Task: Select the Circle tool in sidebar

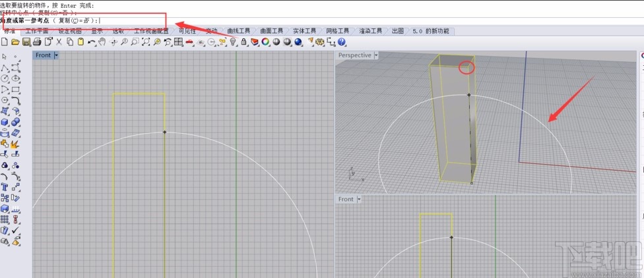Action: click(x=5, y=78)
